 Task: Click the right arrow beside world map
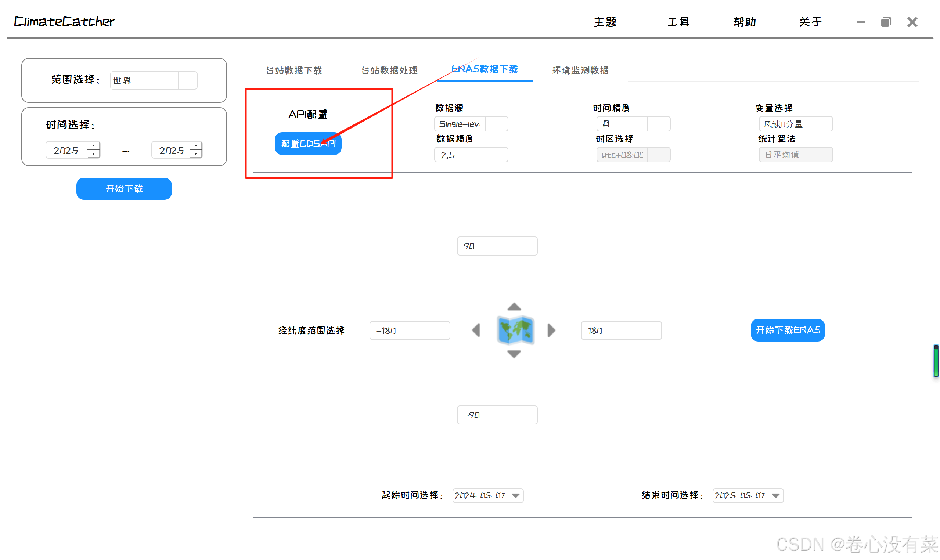point(551,330)
